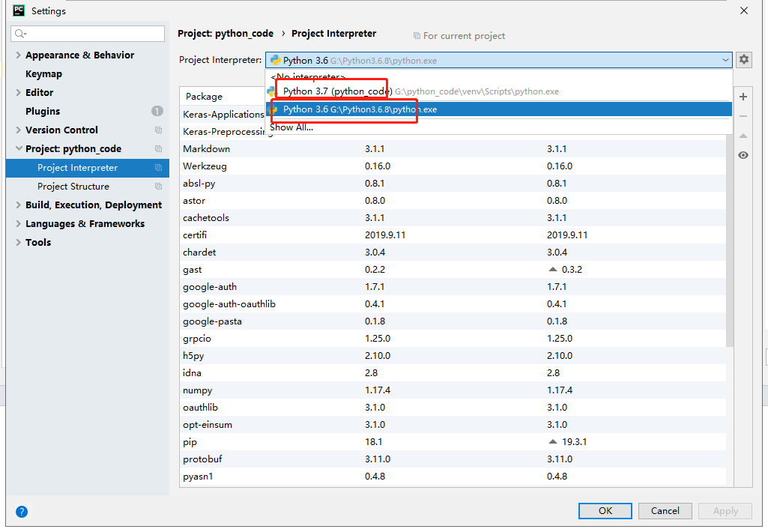The height and width of the screenshot is (532, 768).
Task: Click the gast upgrade available arrow
Action: pyautogui.click(x=553, y=269)
